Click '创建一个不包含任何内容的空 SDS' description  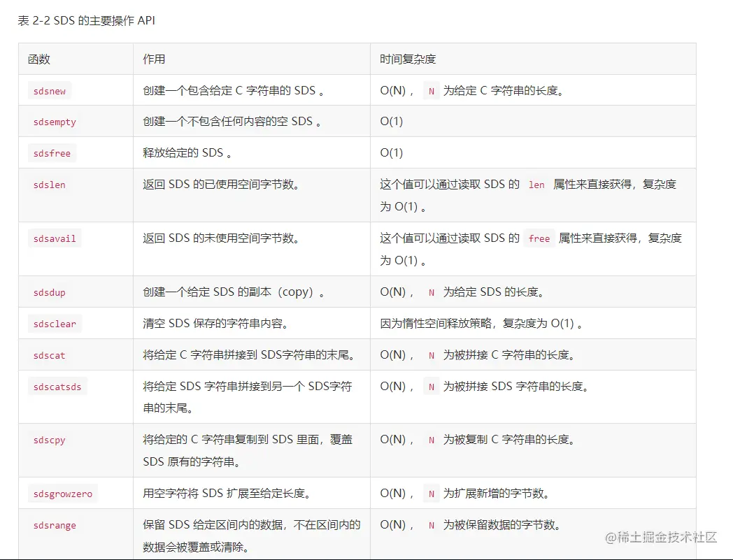coord(232,122)
